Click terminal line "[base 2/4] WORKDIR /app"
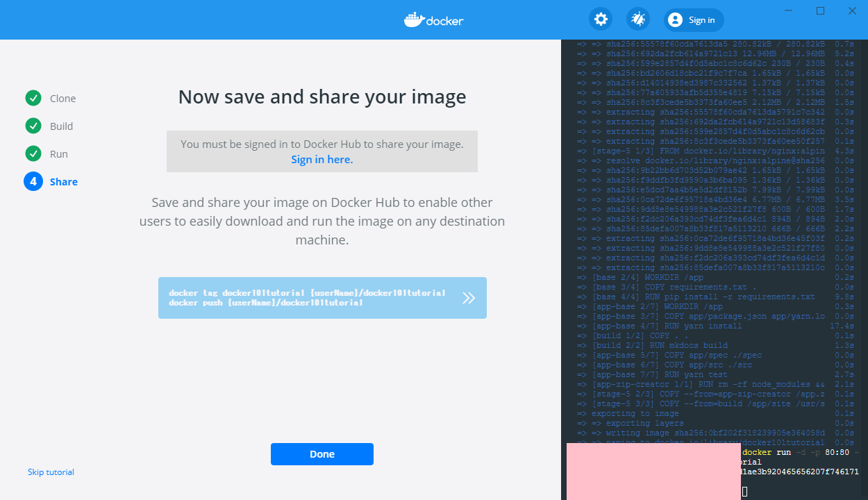The image size is (868, 500). (715, 277)
